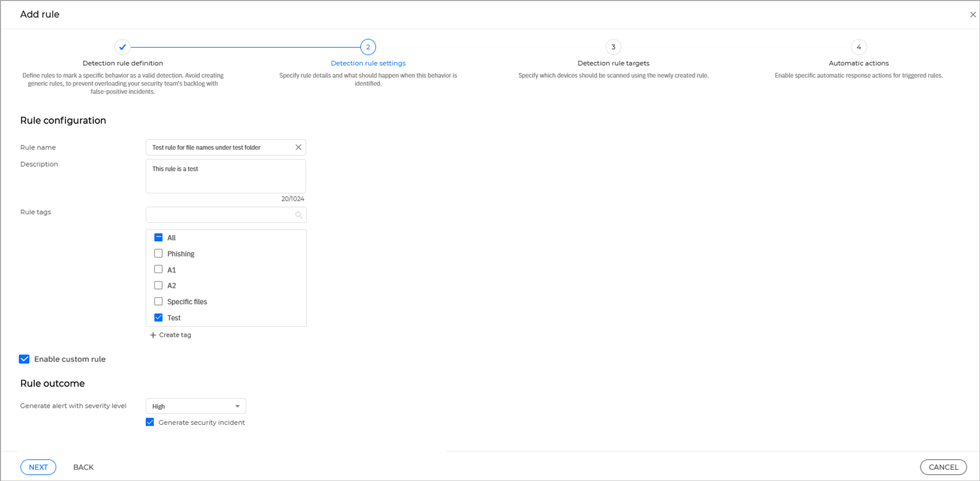Viewport: 980px width, 481px height.
Task: Click the search magnifier in Rule tags field
Action: point(299,215)
